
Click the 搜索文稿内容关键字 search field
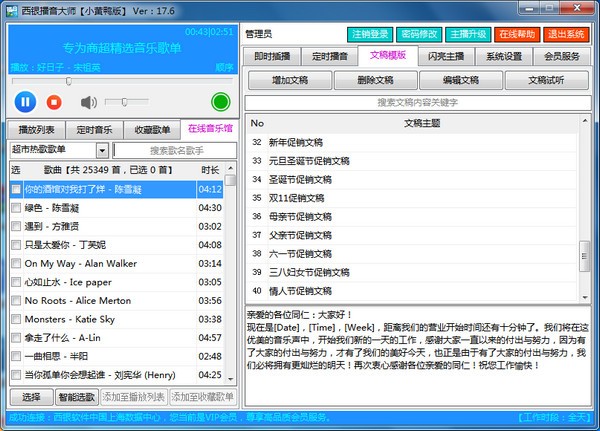[x=417, y=103]
